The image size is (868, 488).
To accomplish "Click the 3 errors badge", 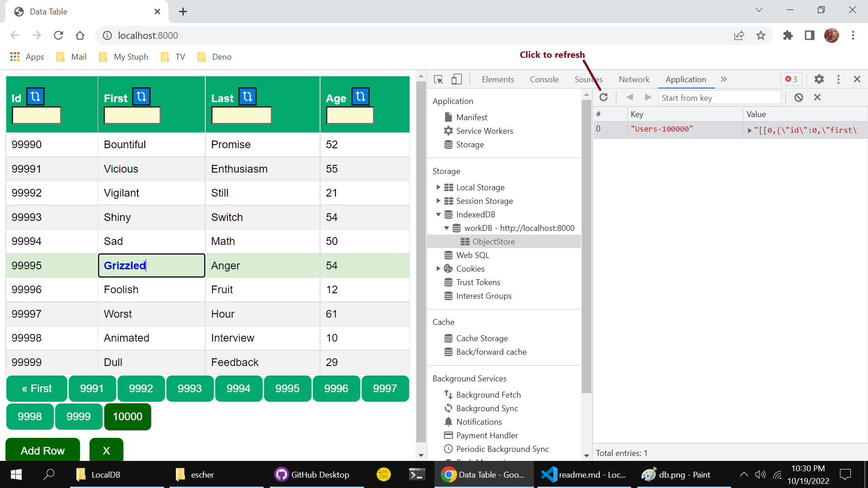I will (x=791, y=80).
